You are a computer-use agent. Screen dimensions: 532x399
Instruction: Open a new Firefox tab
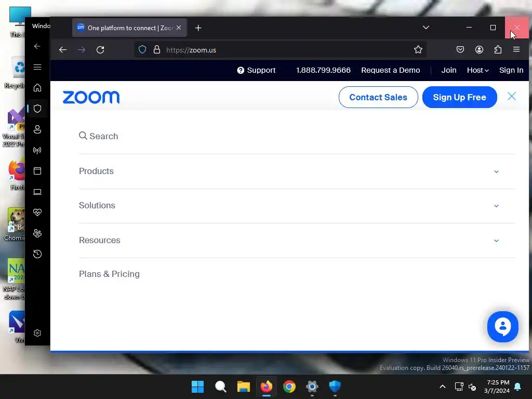pyautogui.click(x=198, y=28)
